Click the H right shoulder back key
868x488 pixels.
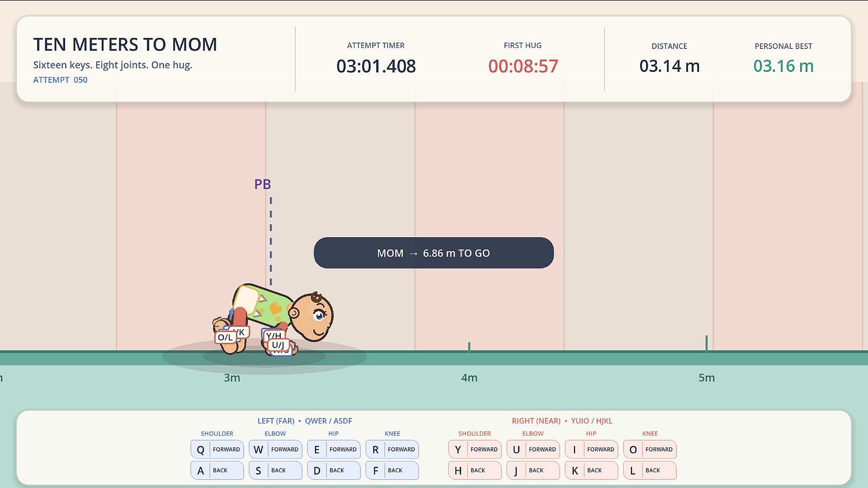tap(475, 470)
